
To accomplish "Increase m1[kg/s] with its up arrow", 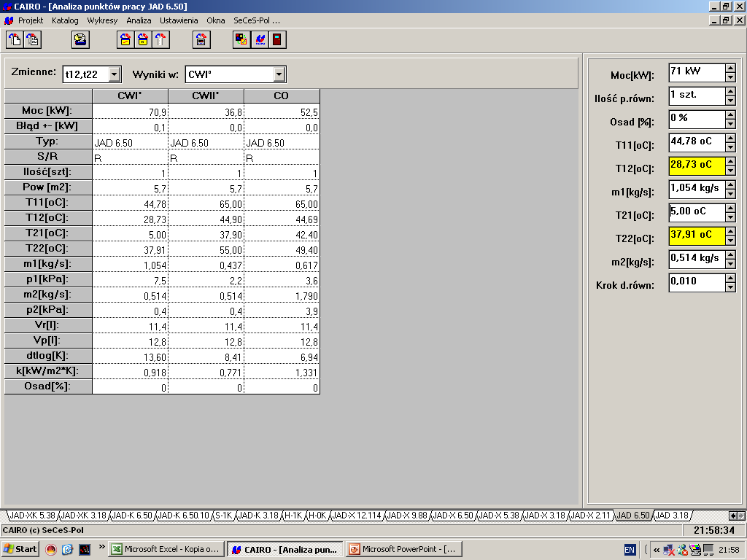I will [x=730, y=185].
